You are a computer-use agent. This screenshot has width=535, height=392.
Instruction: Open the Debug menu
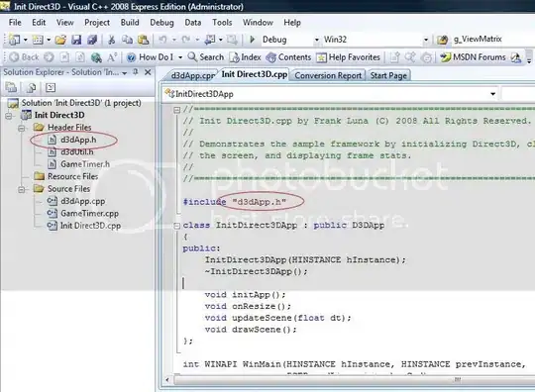(161, 23)
